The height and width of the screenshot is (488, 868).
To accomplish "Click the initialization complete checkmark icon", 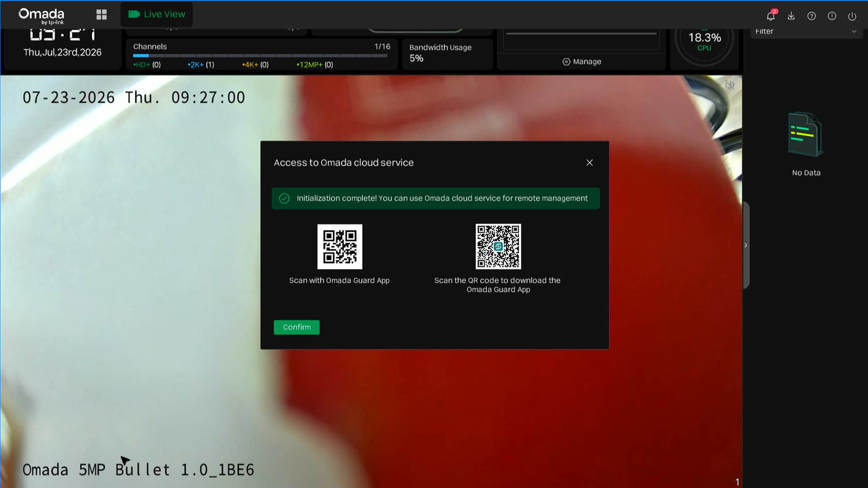I will pos(284,198).
